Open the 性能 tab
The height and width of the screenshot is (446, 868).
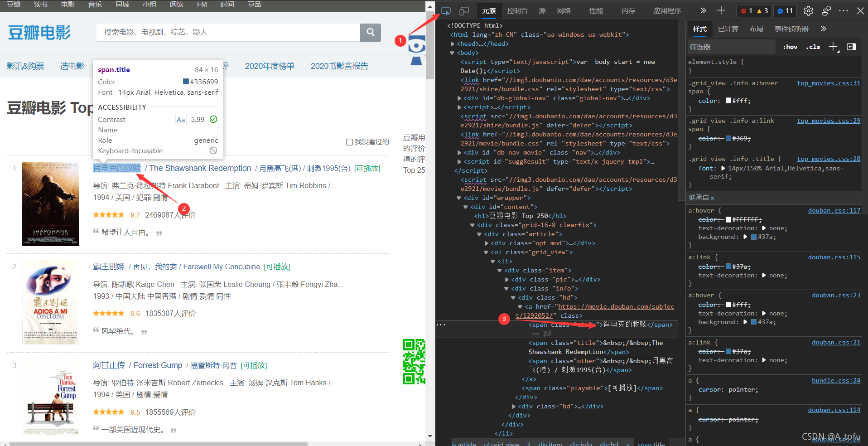tap(596, 11)
